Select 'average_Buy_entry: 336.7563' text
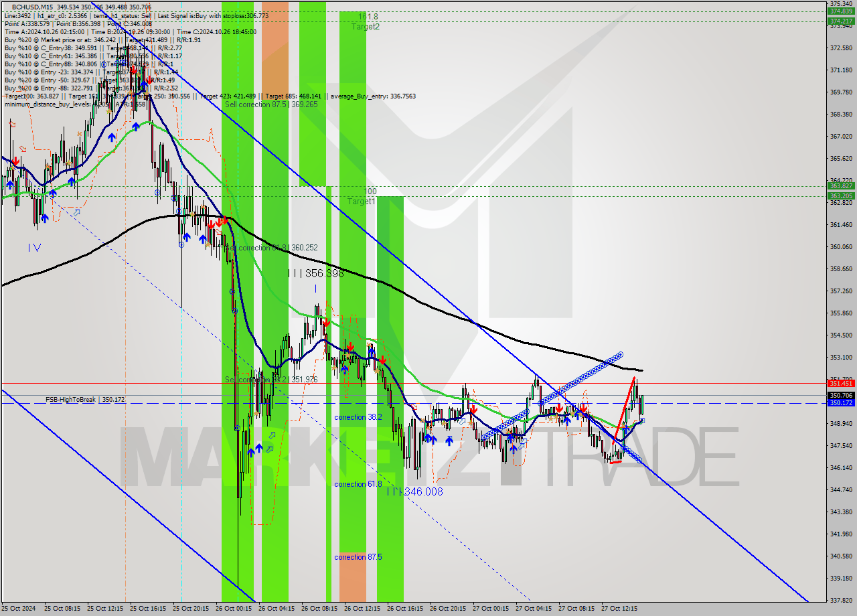This screenshot has width=857, height=616. pos(372,96)
